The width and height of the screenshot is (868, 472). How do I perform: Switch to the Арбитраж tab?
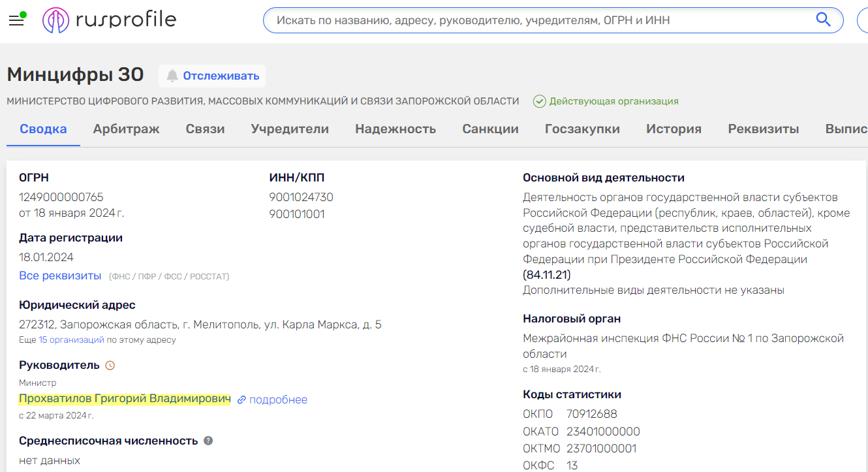click(126, 129)
